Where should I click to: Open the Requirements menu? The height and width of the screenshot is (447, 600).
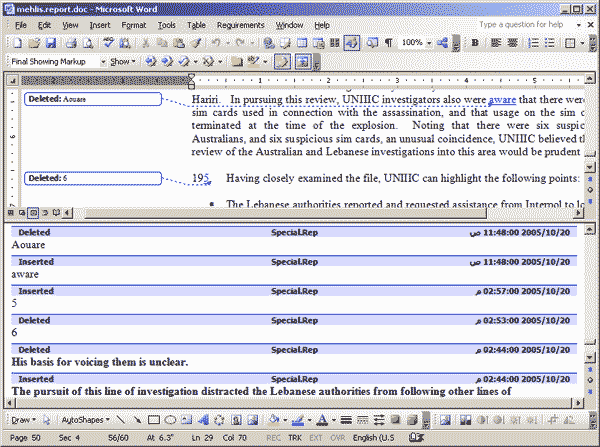(x=240, y=23)
